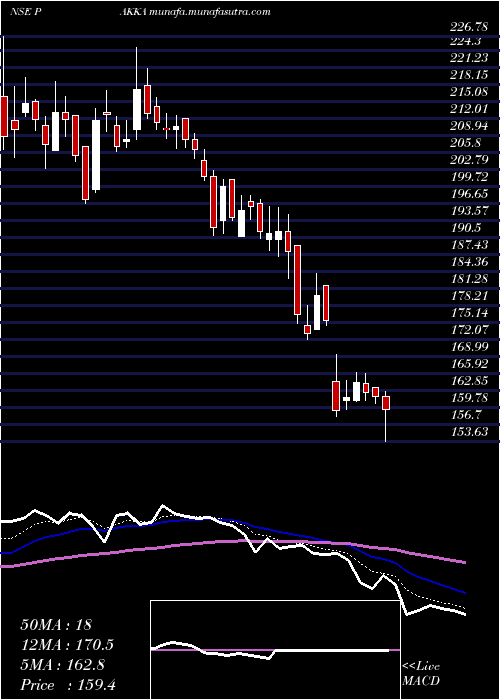Viewport: 500px width, 700px height.
Task: Click the 193.57 price label
Action: coord(468,211)
